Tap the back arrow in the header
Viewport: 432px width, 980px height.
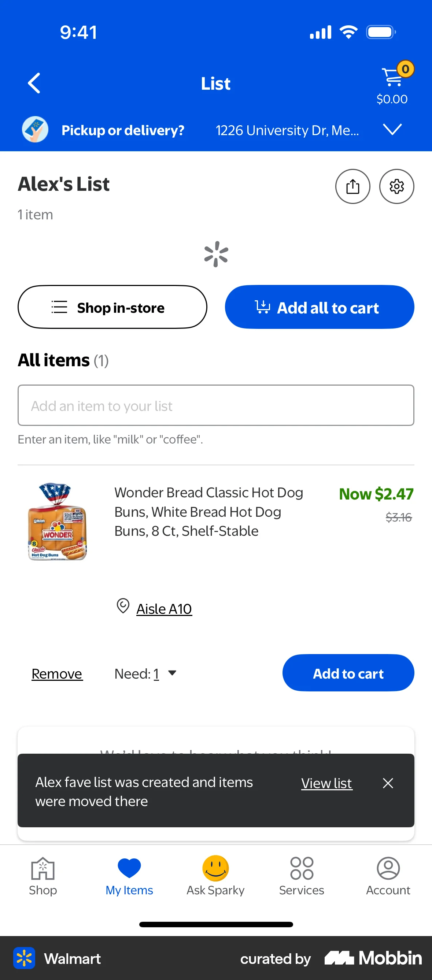(x=34, y=83)
